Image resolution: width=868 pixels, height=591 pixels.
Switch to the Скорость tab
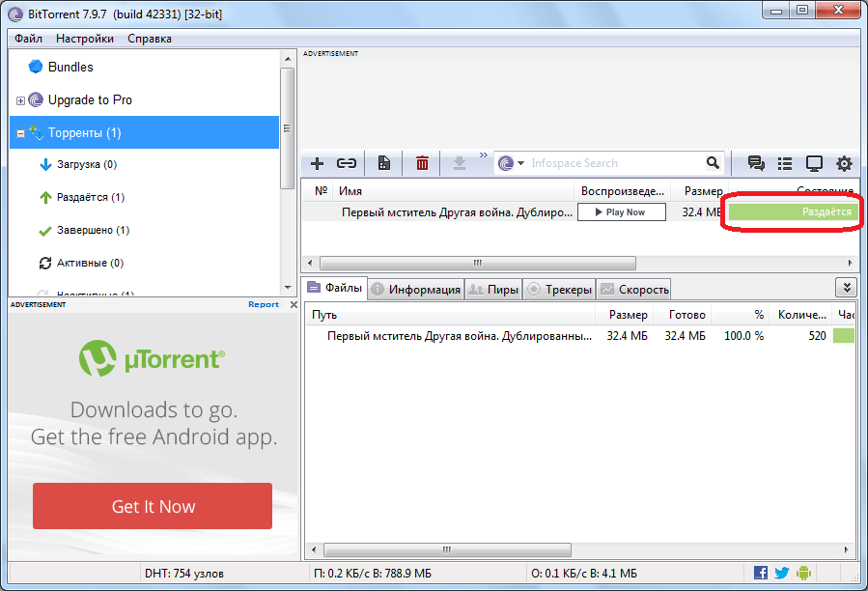click(634, 289)
